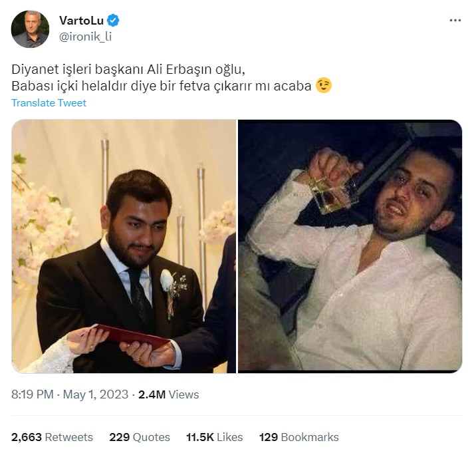Click the winking face emoji
Screen dimensions: 476x455
point(324,86)
